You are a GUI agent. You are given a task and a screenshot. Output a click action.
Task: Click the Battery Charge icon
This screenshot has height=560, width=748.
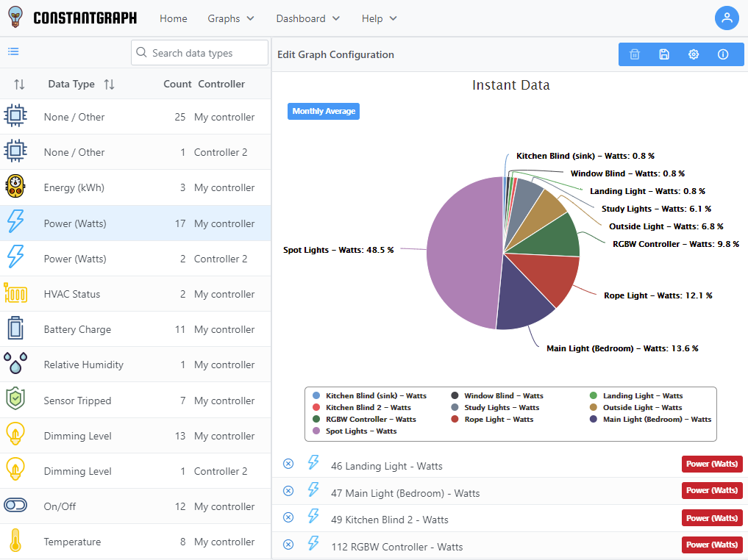point(15,329)
